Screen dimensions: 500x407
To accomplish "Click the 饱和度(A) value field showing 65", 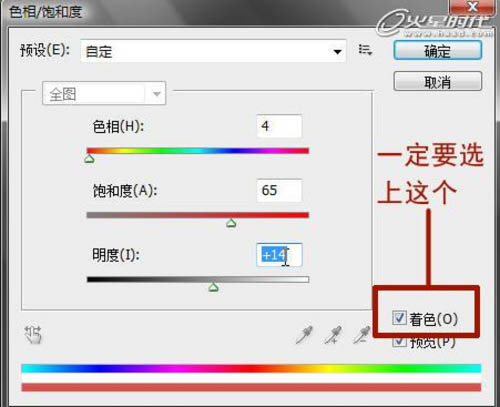I will (x=279, y=190).
